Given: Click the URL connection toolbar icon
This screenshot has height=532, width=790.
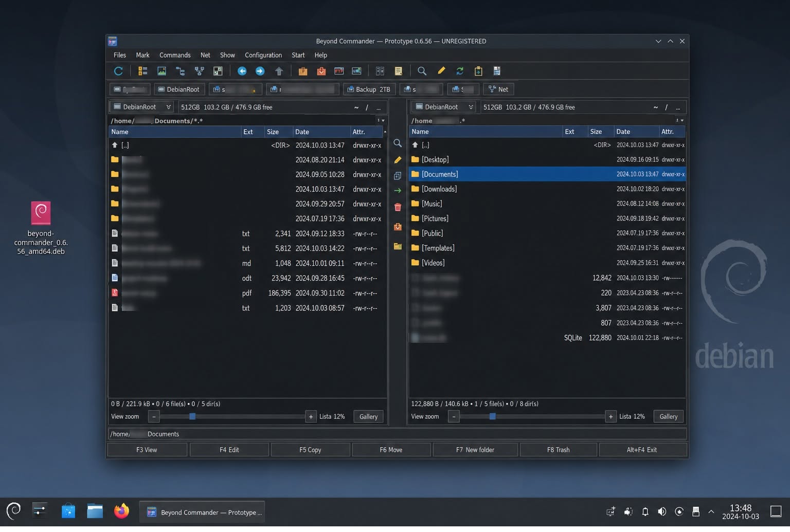Looking at the screenshot, I should [356, 71].
